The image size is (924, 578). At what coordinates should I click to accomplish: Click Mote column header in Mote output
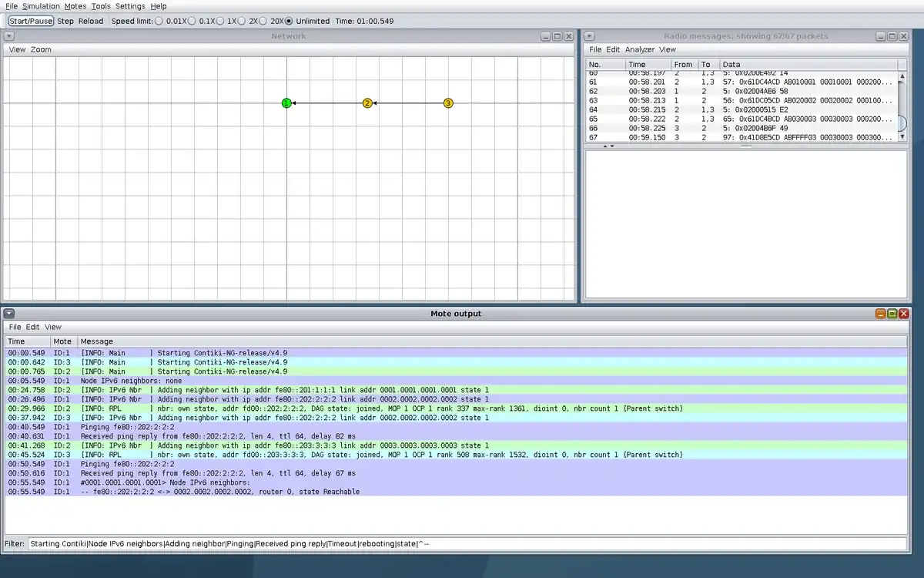click(x=64, y=341)
